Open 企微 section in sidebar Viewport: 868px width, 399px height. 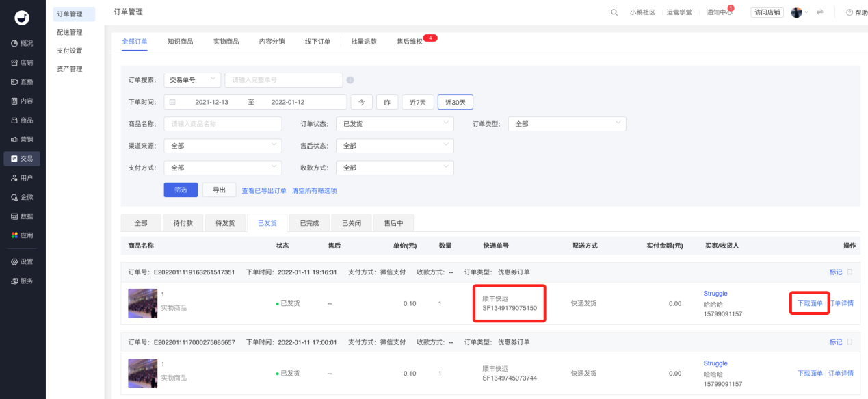point(22,196)
